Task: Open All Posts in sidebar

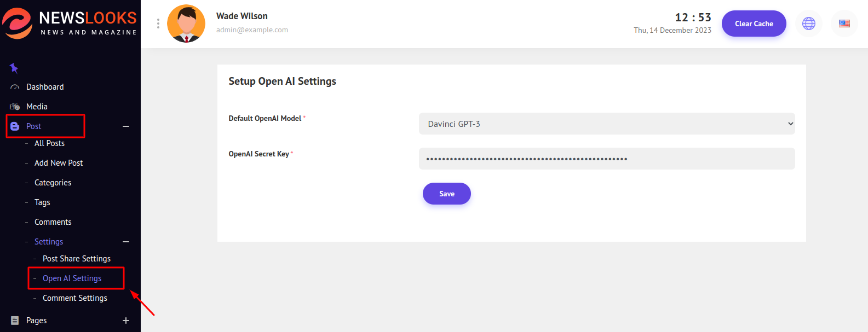Action: click(49, 143)
